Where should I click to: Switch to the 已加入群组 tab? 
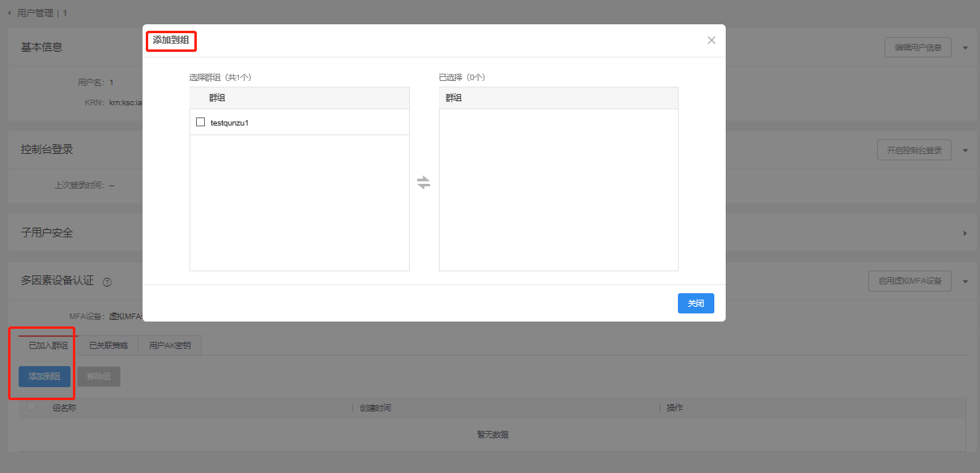pyautogui.click(x=49, y=346)
